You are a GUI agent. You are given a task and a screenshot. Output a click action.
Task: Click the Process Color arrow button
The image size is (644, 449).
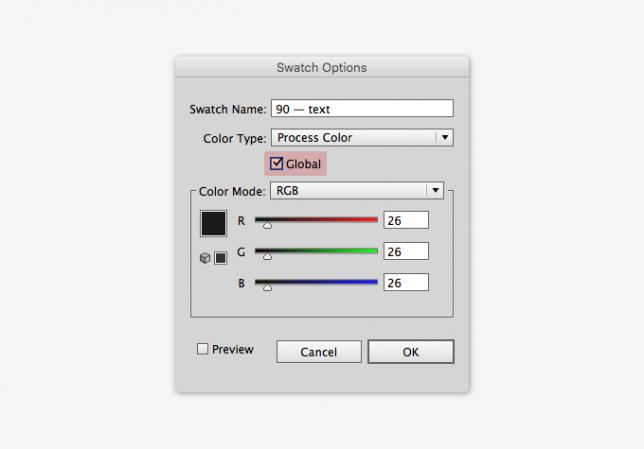point(445,138)
